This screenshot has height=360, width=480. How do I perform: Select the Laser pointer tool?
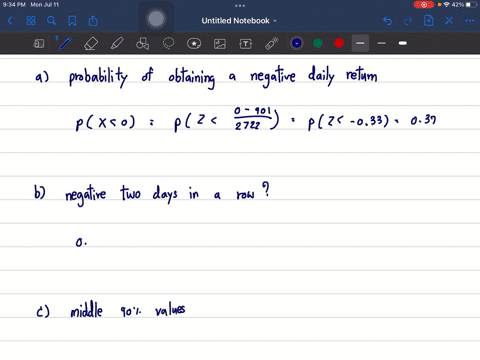pos(272,43)
